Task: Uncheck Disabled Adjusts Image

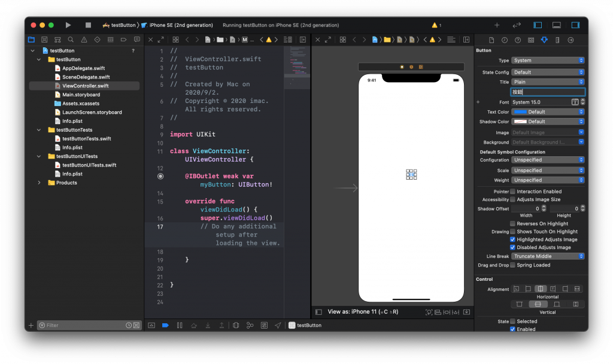Action: (512, 247)
